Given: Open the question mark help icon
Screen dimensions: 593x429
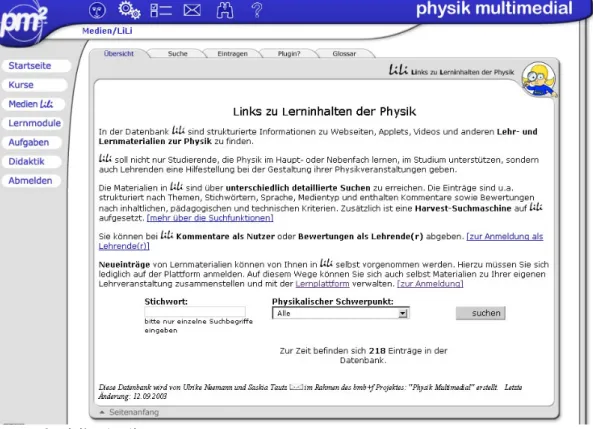Looking at the screenshot, I should pyautogui.click(x=257, y=10).
